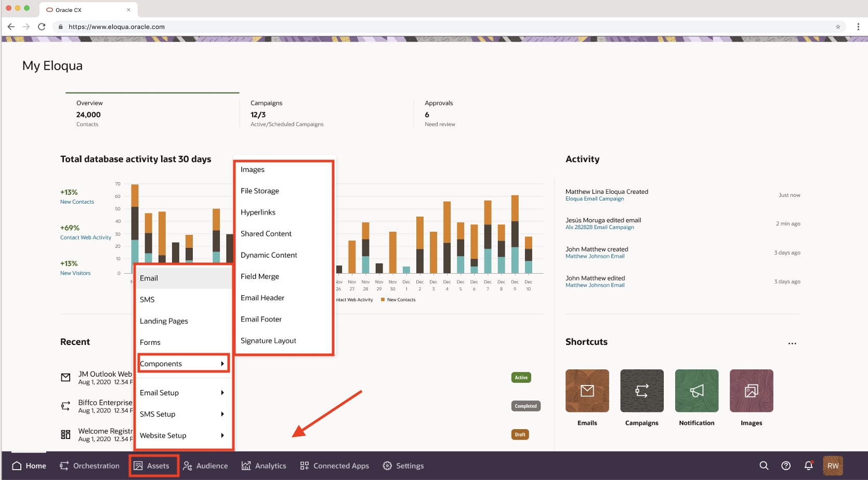Image resolution: width=868 pixels, height=480 pixels.
Task: Toggle the Contact Web Activity legend
Action: click(353, 299)
